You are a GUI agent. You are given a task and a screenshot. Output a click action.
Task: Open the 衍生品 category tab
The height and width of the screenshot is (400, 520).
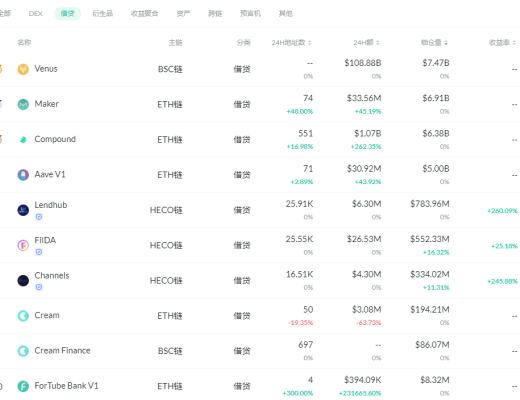pyautogui.click(x=103, y=13)
